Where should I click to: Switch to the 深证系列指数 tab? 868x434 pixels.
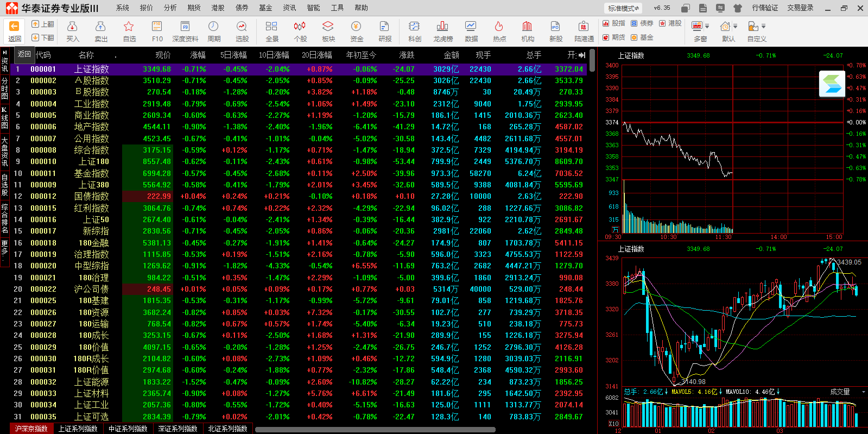pyautogui.click(x=178, y=429)
